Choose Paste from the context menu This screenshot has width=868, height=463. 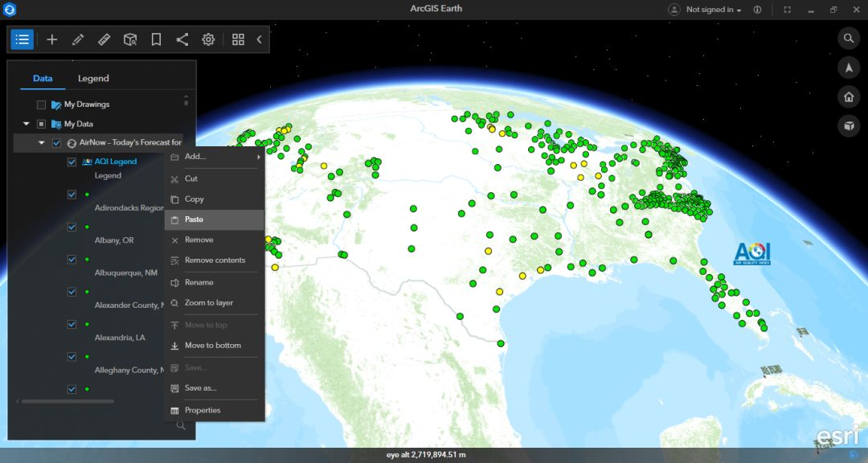[x=194, y=219]
